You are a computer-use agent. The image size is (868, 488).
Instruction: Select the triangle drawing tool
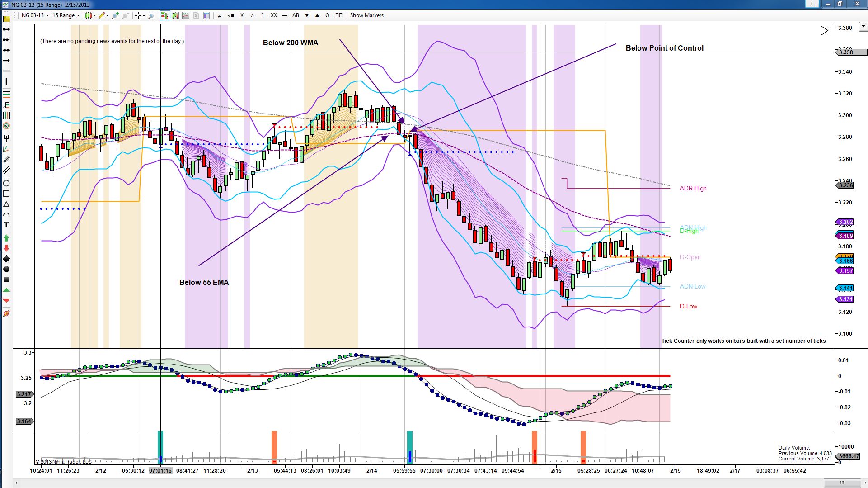pos(6,204)
